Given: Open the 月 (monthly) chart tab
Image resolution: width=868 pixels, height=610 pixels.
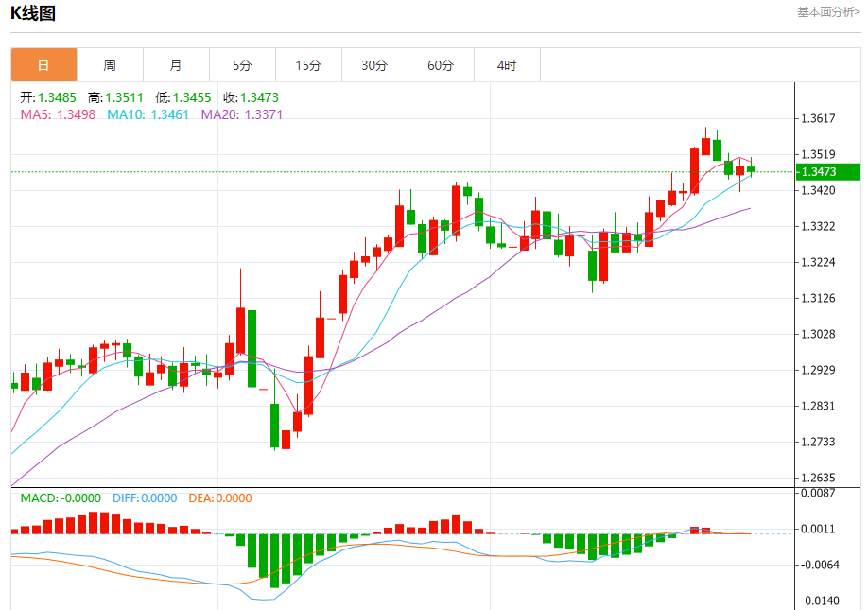Looking at the screenshot, I should [176, 65].
